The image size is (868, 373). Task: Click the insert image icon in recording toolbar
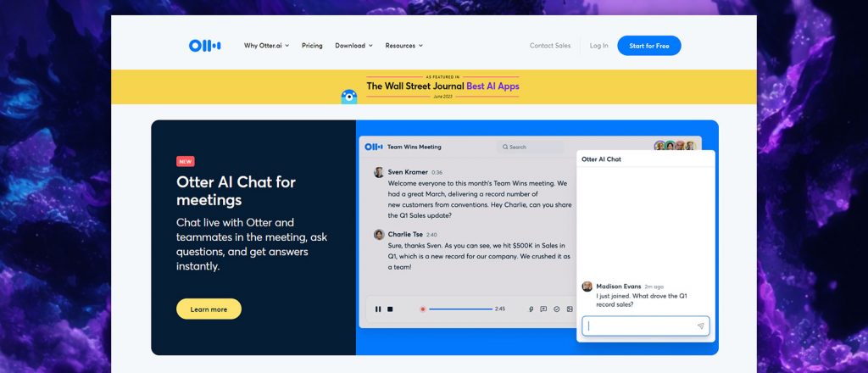(x=570, y=309)
